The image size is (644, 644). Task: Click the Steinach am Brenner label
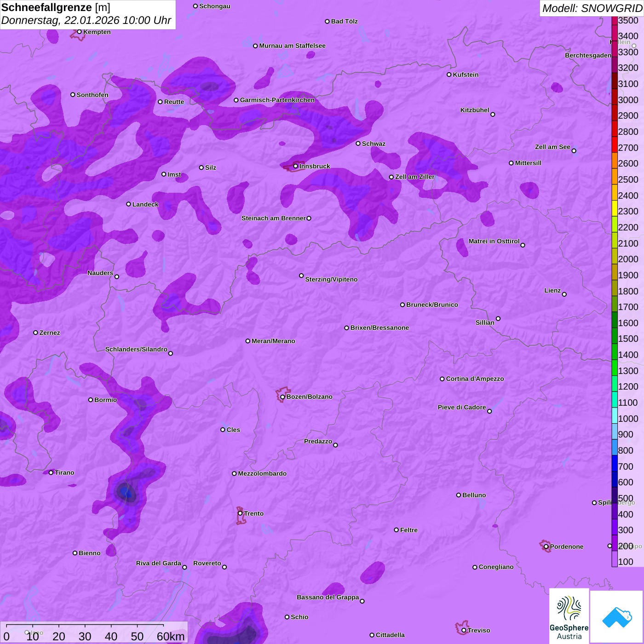point(274,218)
